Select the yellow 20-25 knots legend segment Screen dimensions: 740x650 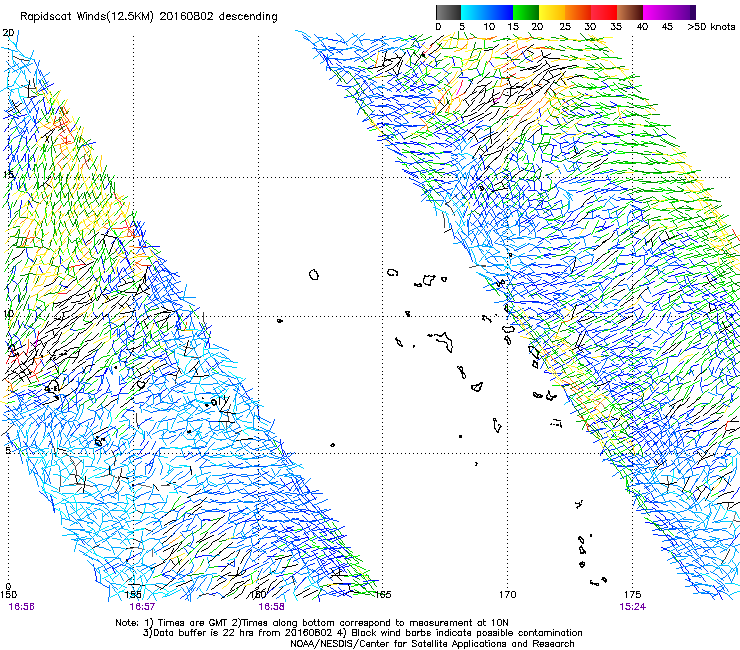[552, 12]
